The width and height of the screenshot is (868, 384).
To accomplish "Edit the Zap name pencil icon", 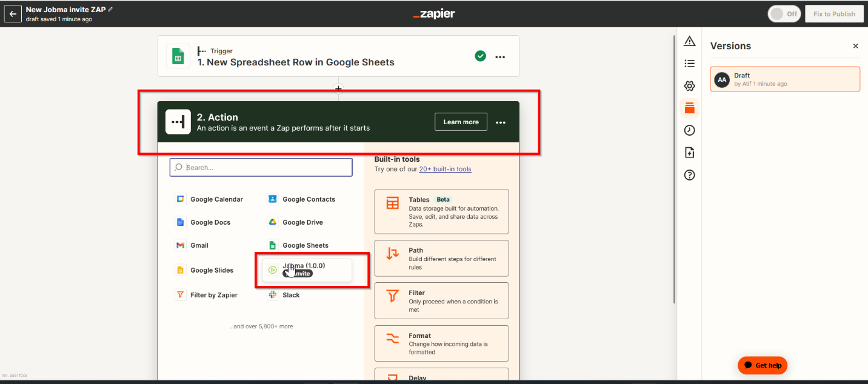I will [x=110, y=10].
